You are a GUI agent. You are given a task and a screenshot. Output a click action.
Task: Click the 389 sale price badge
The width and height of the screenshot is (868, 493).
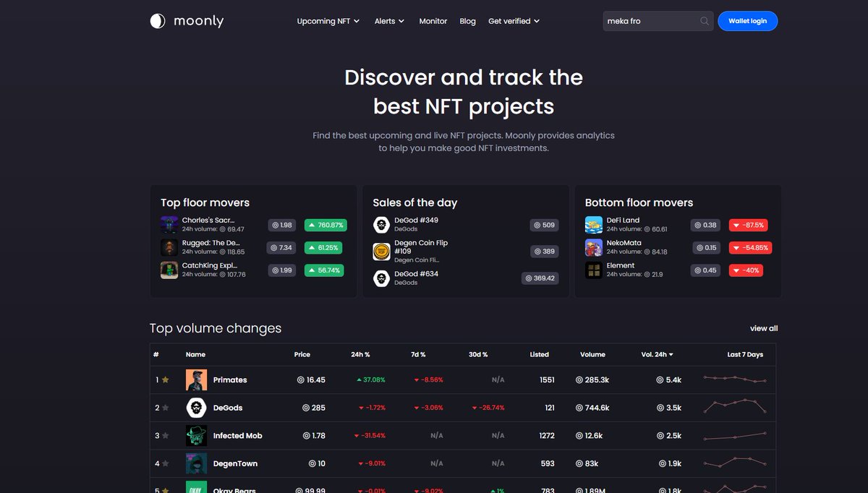pos(545,252)
